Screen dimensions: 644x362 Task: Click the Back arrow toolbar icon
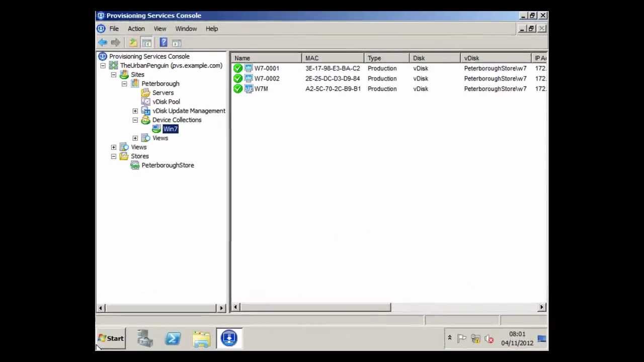102,43
